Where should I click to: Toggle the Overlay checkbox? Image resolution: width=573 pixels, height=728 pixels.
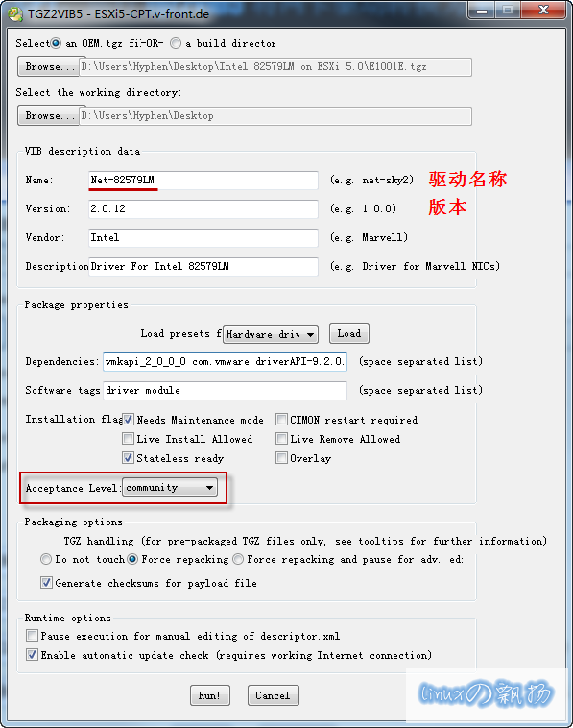[281, 458]
